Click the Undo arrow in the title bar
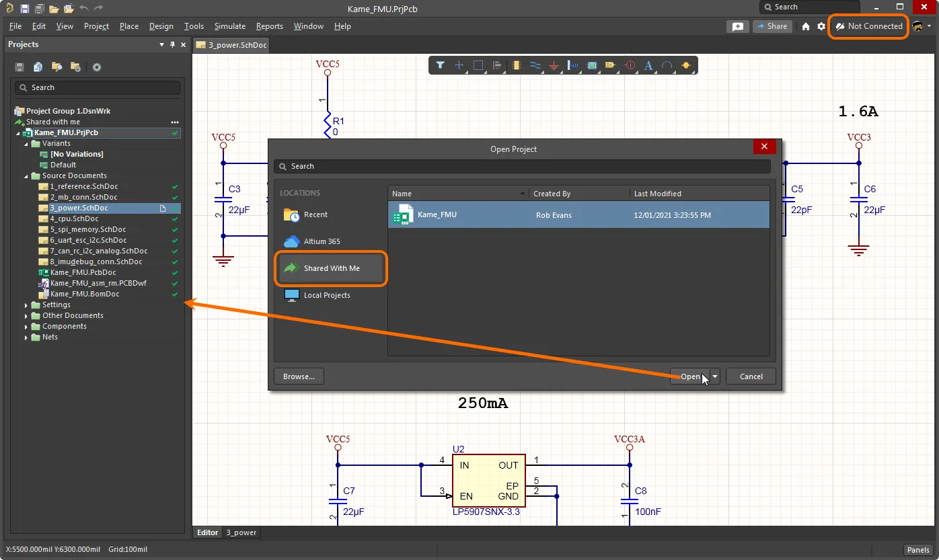This screenshot has height=560, width=939. point(83,9)
